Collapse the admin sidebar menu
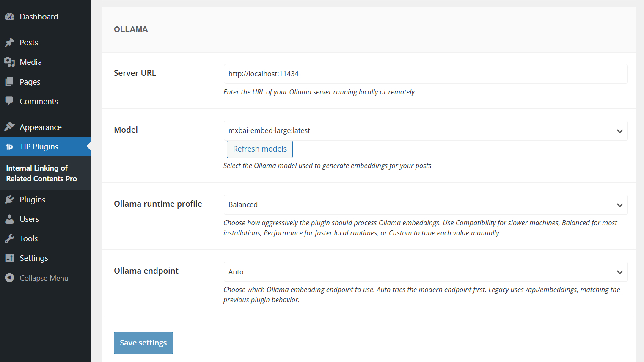 pyautogui.click(x=37, y=278)
